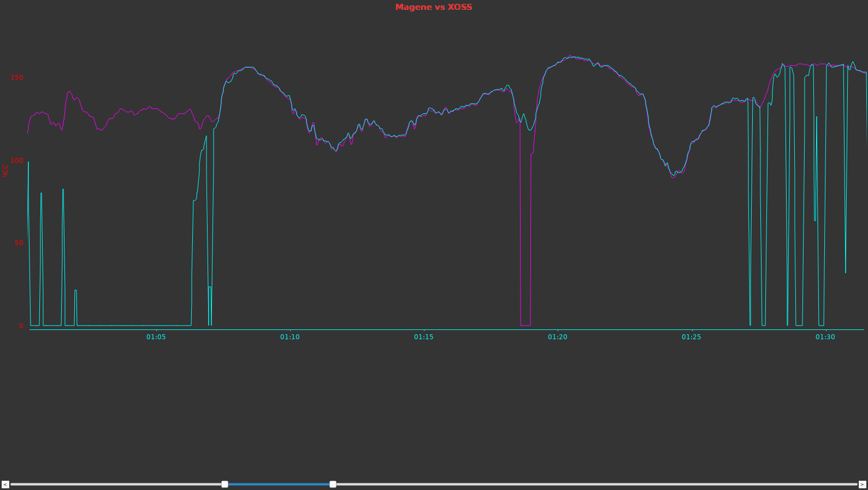The image size is (868, 490).
Task: Click the right scroll arrow of the range slider
Action: [x=863, y=485]
